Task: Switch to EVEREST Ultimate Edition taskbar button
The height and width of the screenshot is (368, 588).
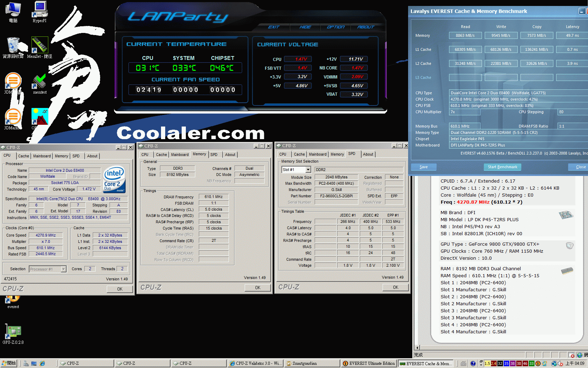Action: pos(369,363)
